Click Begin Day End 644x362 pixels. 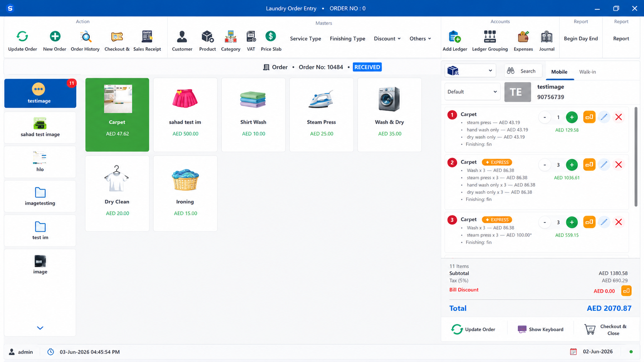coord(581,38)
